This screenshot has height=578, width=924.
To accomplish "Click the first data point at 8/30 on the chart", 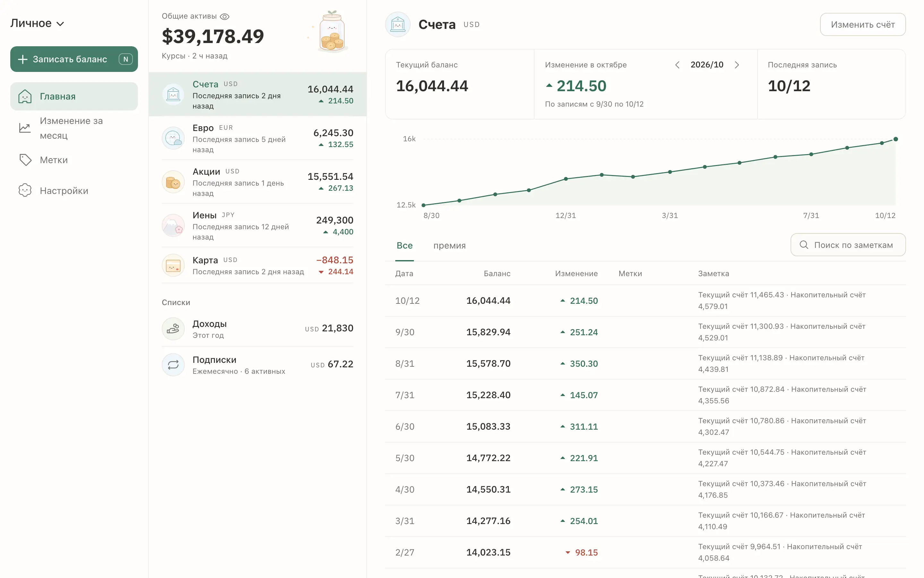I will pos(424,205).
